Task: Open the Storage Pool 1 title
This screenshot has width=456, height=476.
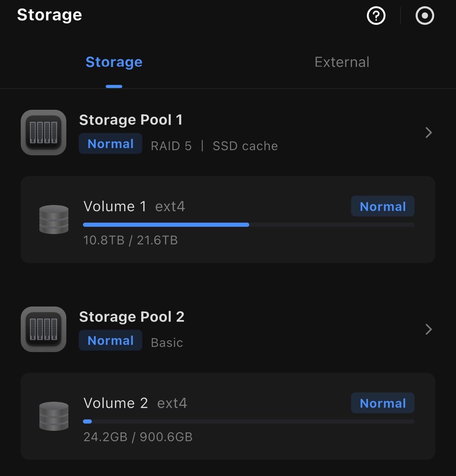Action: click(x=131, y=120)
